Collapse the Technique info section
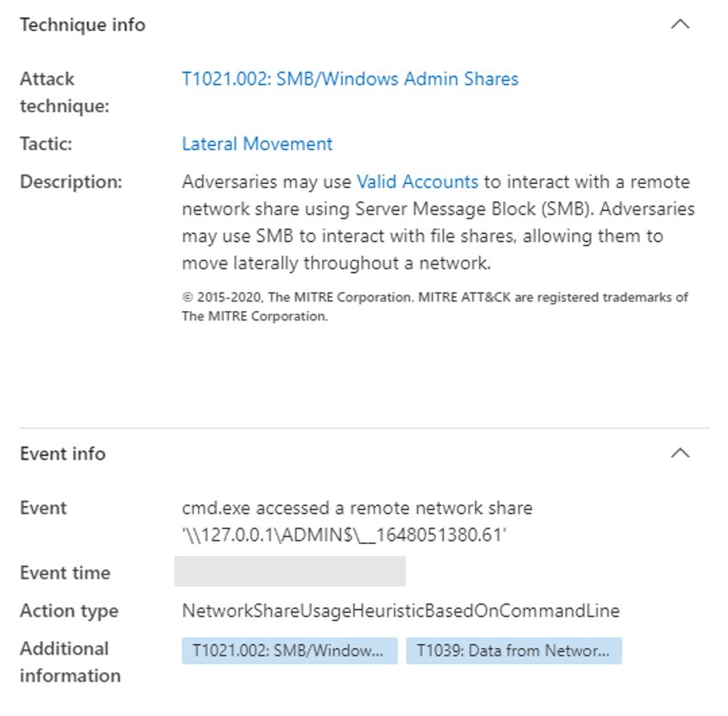The height and width of the screenshot is (716, 728). [680, 25]
